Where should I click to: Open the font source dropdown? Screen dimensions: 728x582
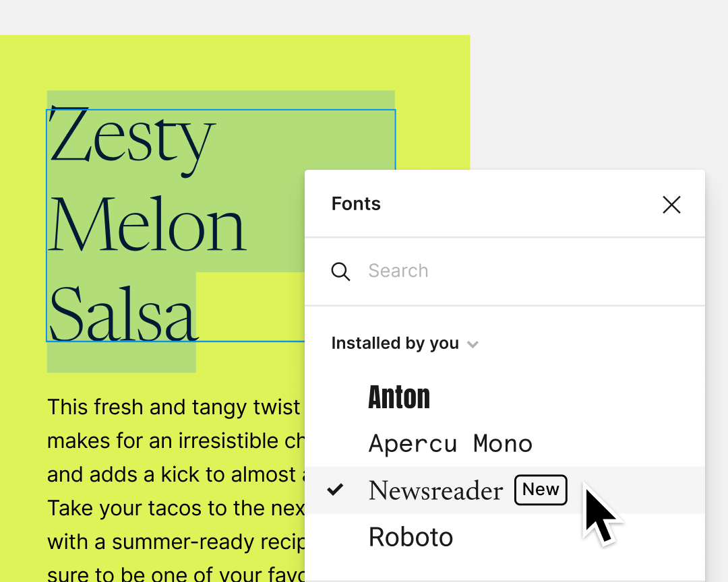point(404,344)
